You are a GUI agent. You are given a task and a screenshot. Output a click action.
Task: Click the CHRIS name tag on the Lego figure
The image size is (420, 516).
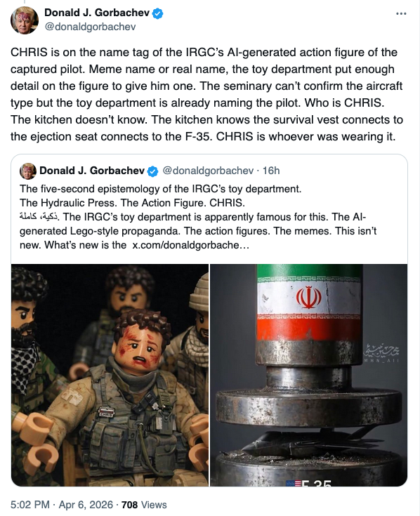click(x=106, y=414)
